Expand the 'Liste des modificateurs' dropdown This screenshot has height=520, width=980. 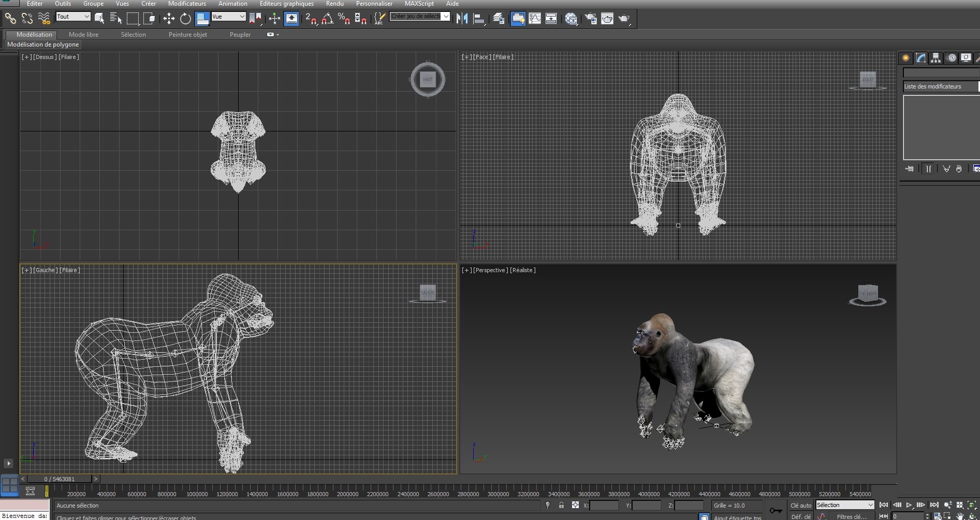[941, 86]
